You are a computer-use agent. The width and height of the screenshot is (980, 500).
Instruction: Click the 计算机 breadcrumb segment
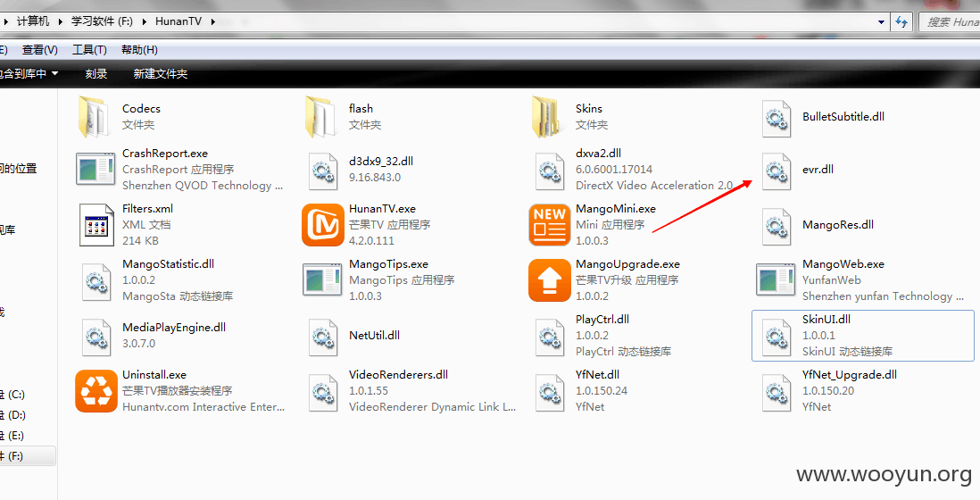coord(32,21)
